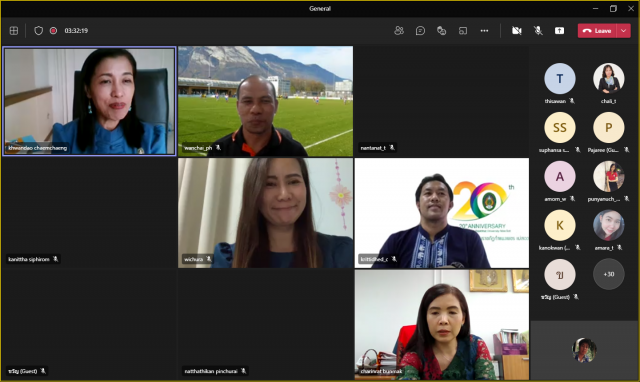Select the kittidhed_c video tile
Viewport: 640px width, 382px height.
(442, 213)
